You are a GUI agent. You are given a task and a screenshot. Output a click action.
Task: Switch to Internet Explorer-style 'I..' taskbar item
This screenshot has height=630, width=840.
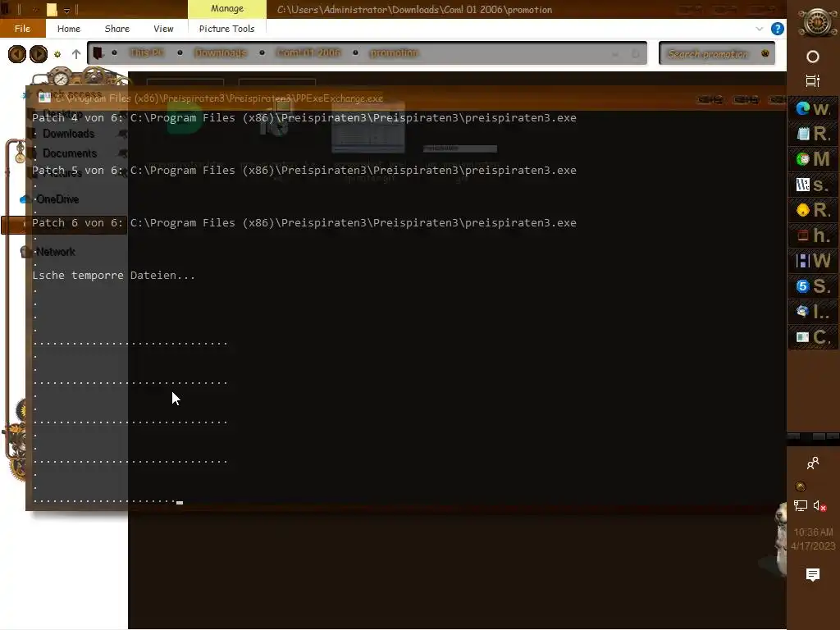[813, 311]
